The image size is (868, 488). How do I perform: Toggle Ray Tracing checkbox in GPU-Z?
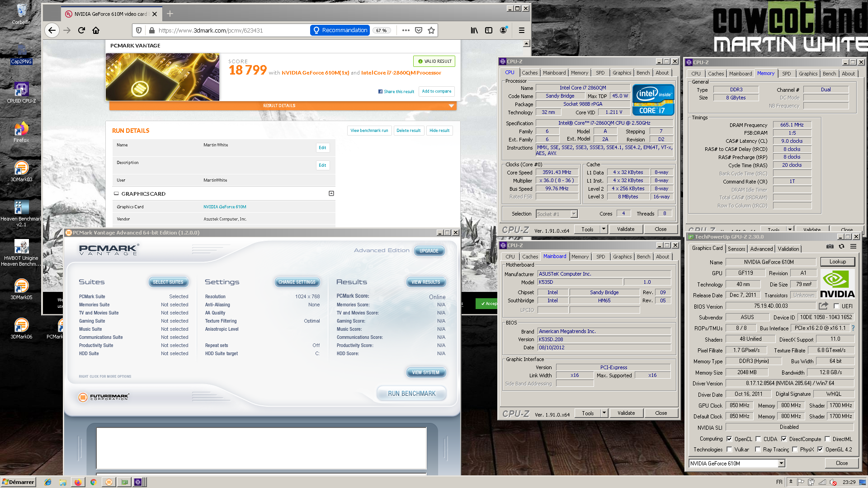click(758, 449)
